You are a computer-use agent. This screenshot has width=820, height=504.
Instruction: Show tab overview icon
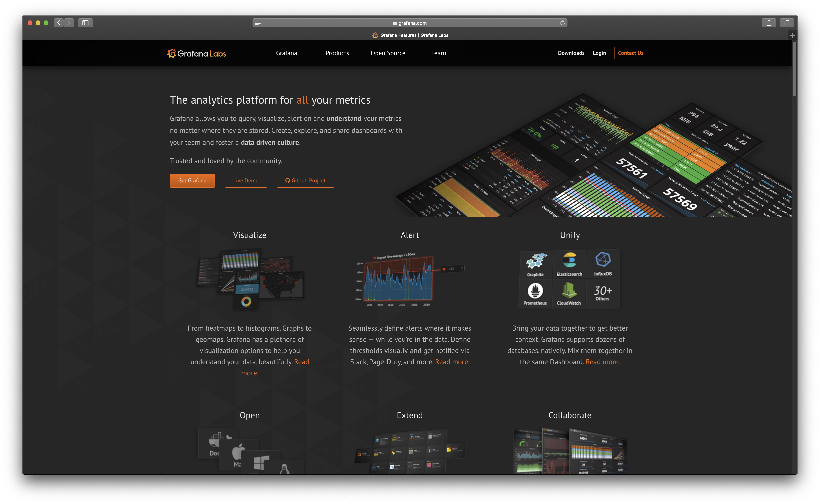787,23
